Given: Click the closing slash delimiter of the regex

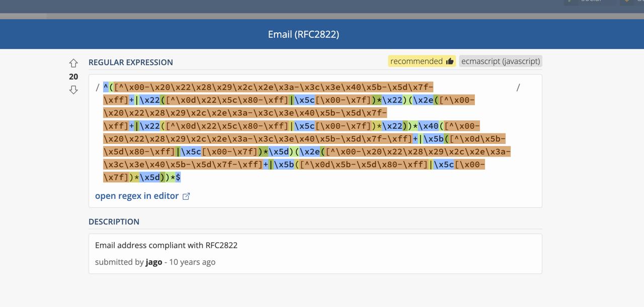Looking at the screenshot, I should coord(518,87).
